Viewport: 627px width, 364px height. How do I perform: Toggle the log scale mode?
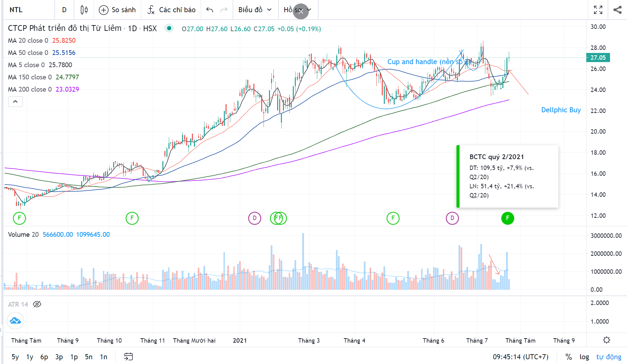pos(584,357)
